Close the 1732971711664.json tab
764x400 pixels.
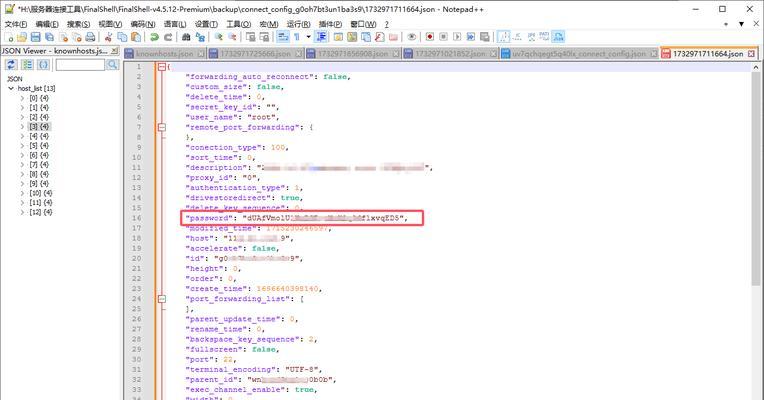pos(751,54)
